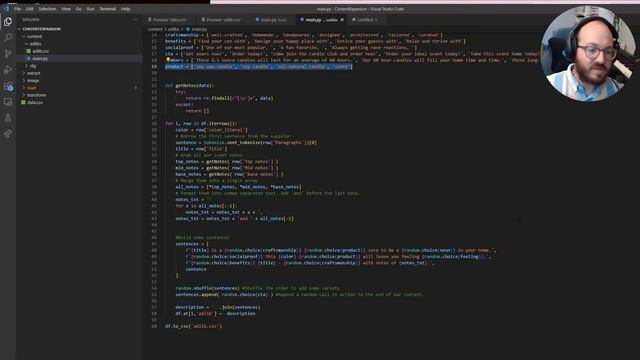Open the Selection menu

click(47, 9)
